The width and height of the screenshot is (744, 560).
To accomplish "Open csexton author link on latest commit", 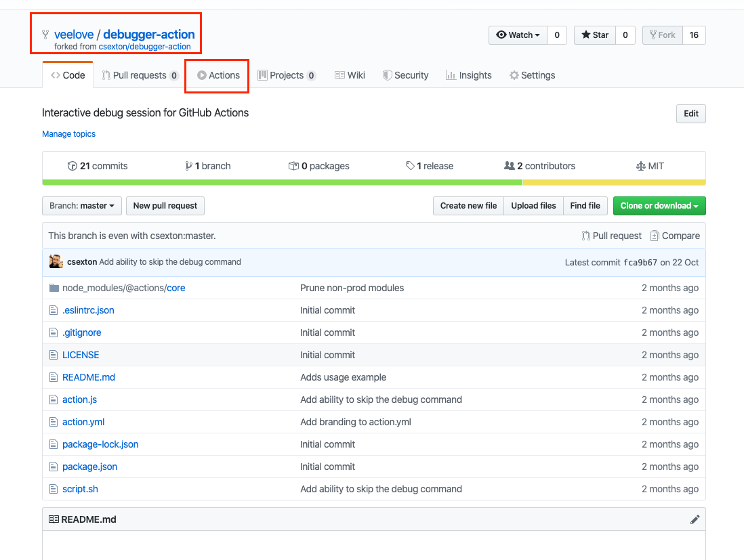I will pyautogui.click(x=82, y=262).
